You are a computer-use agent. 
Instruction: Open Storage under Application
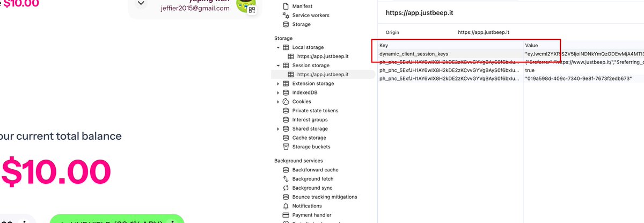click(x=301, y=25)
